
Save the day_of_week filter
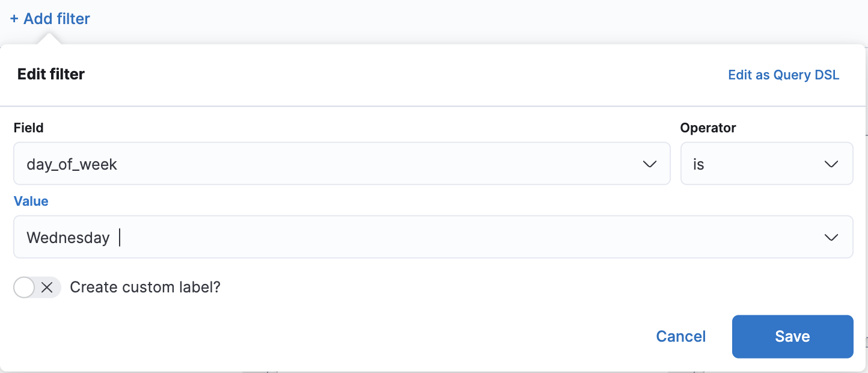[x=792, y=336]
